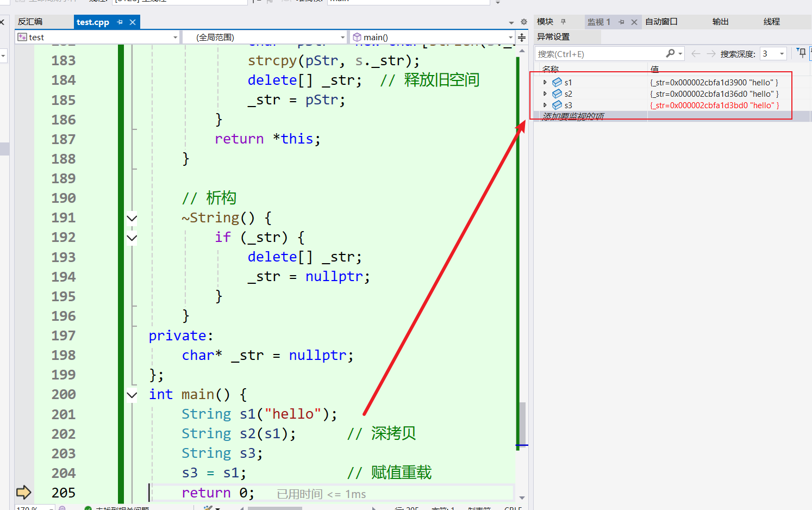Screen dimensions: 812x510
Task: Click the "hello" string literal on line 201
Action: coord(293,414)
